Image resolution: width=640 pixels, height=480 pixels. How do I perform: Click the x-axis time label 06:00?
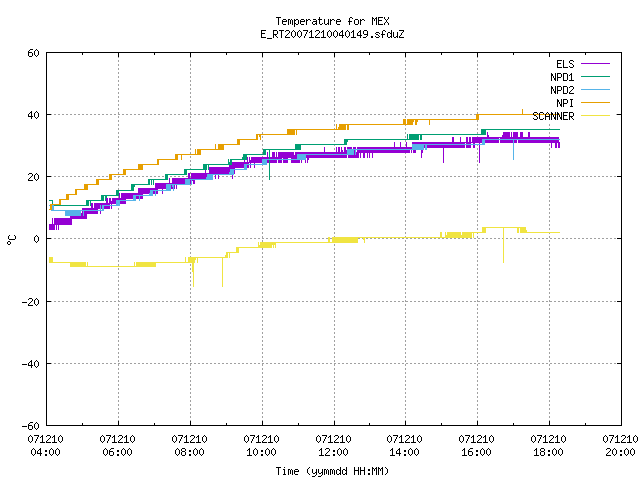(x=117, y=452)
